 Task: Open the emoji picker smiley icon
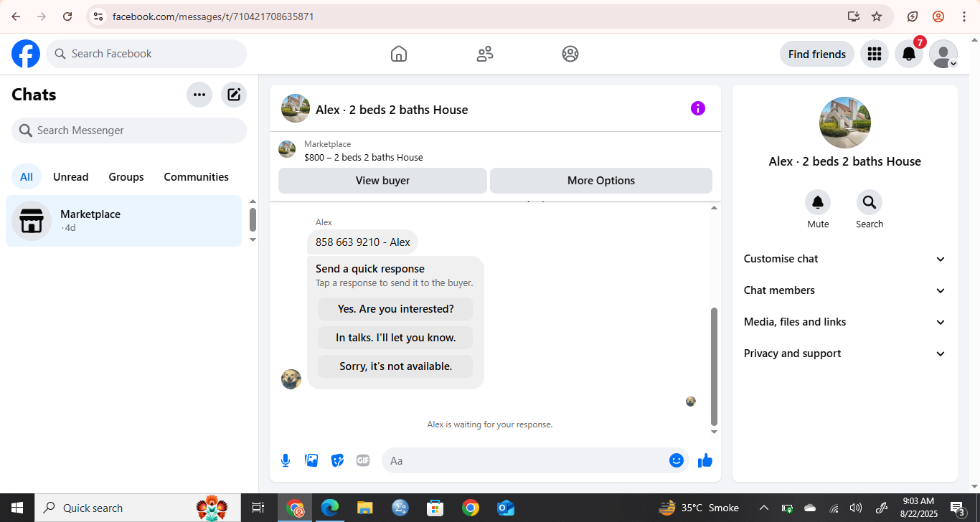(677, 460)
